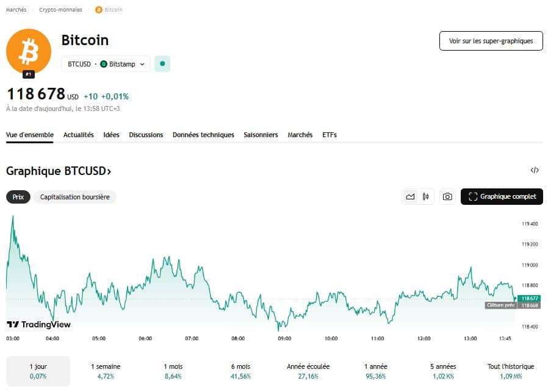Click Voir sur les super-graphiques button
This screenshot has width=548, height=392.
click(x=491, y=41)
